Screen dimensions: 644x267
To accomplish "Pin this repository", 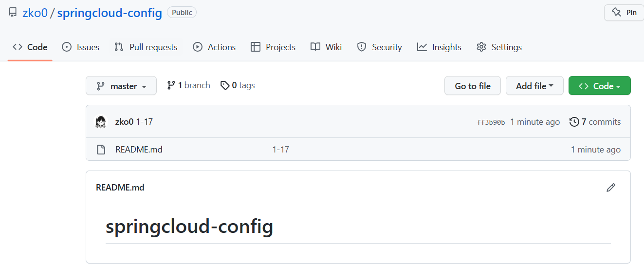I will [624, 13].
